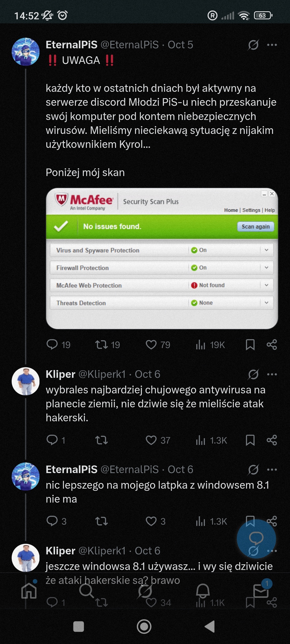The width and height of the screenshot is (290, 644).
Task: Open Search tab in bottom navigation
Action: click(x=86, y=591)
